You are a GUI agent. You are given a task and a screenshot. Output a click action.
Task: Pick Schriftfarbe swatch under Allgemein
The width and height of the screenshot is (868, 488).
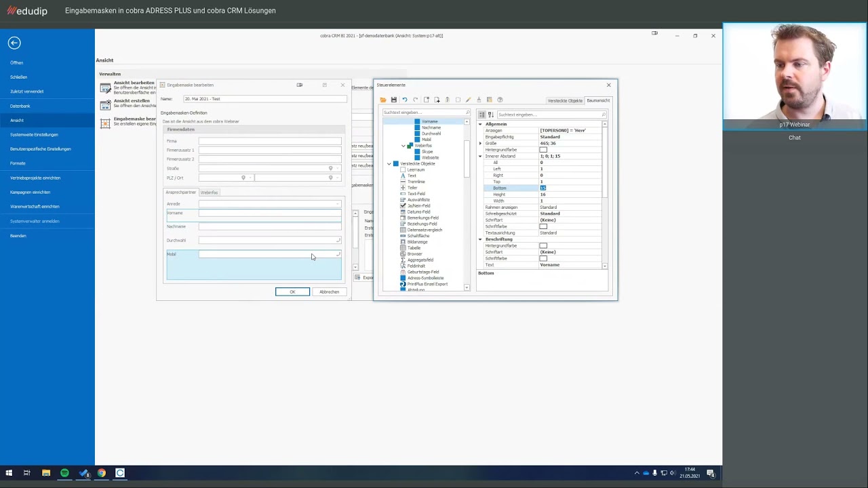(543, 226)
